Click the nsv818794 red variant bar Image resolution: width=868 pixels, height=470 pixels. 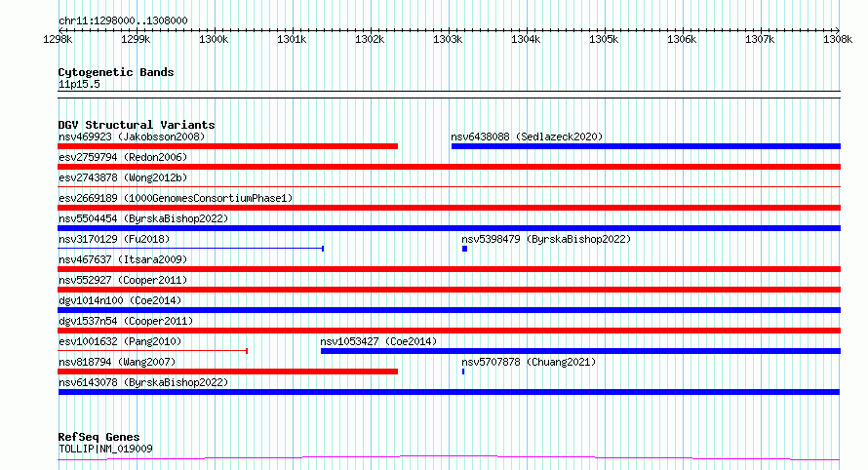(x=227, y=372)
